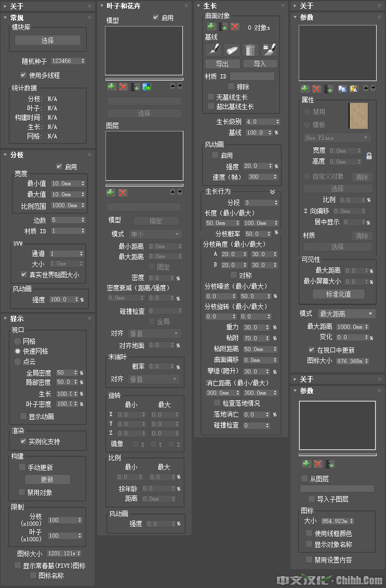Expand 生长行为 double-chevron arrow
386x588 pixels.
tap(272, 192)
